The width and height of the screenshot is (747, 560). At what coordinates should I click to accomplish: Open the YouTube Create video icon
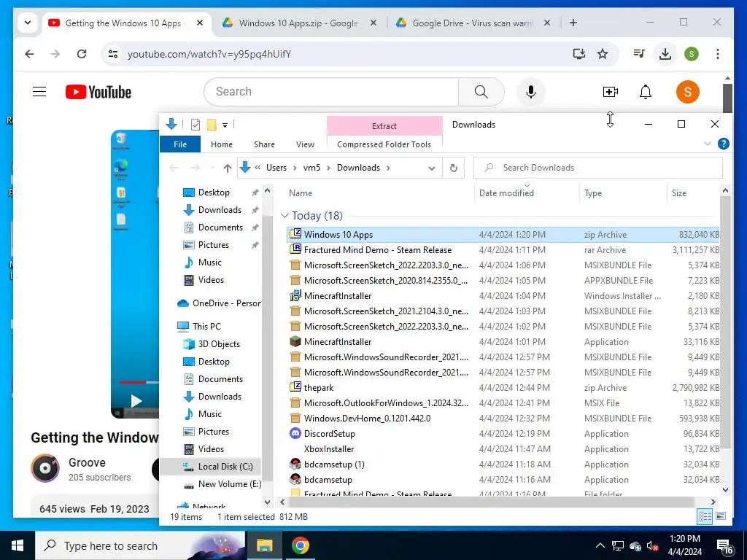(611, 91)
